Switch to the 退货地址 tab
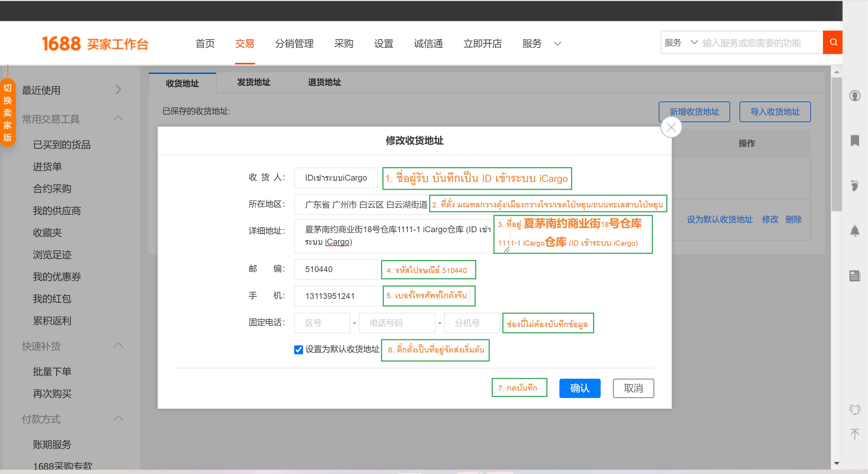This screenshot has width=868, height=474. click(x=324, y=82)
